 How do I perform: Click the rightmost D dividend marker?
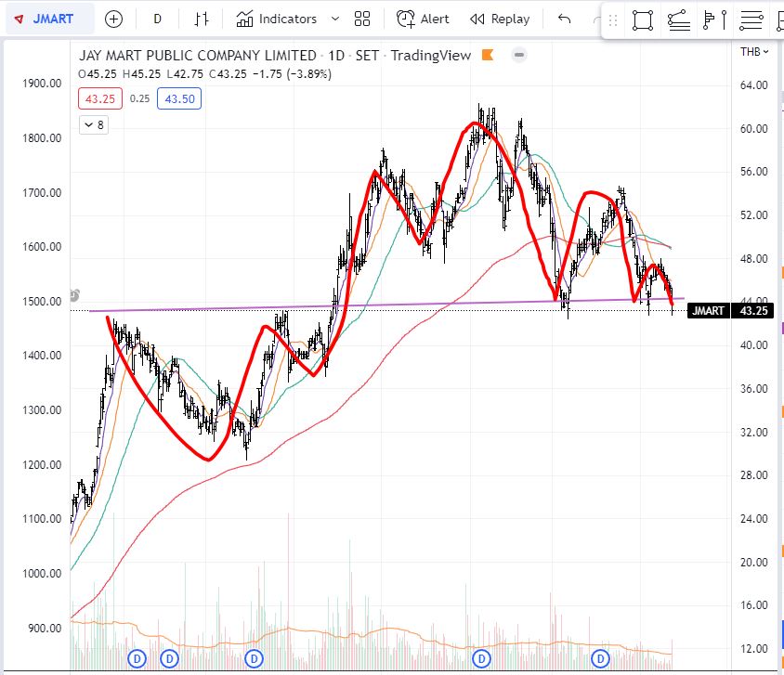(600, 658)
